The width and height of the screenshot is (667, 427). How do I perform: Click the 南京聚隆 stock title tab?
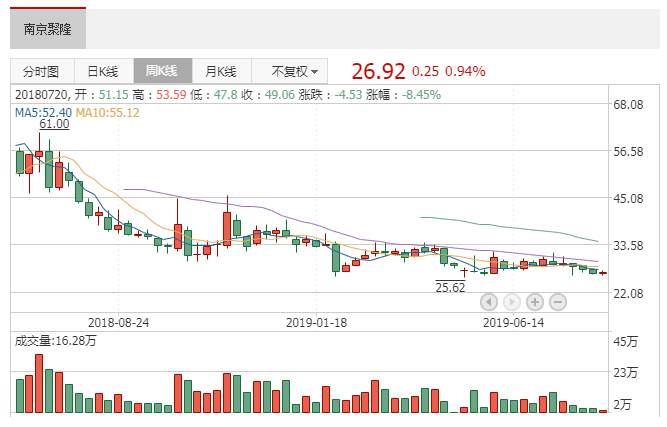pos(47,28)
